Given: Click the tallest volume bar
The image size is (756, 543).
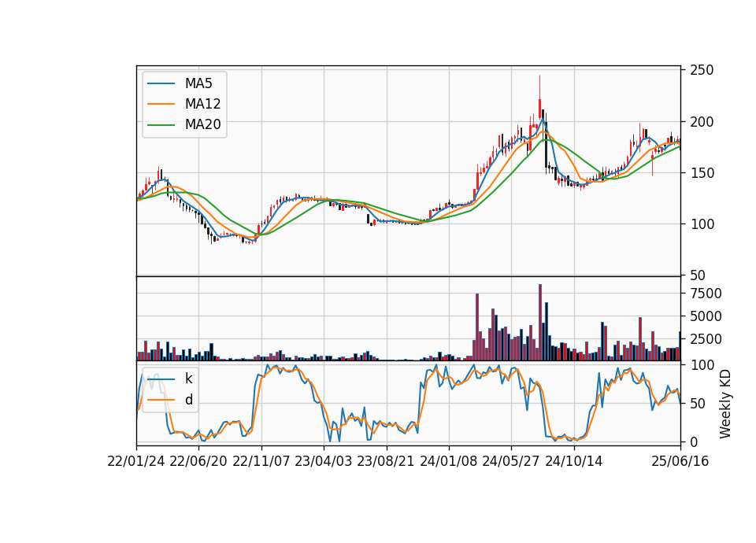Looking at the screenshot, I should (x=540, y=323).
